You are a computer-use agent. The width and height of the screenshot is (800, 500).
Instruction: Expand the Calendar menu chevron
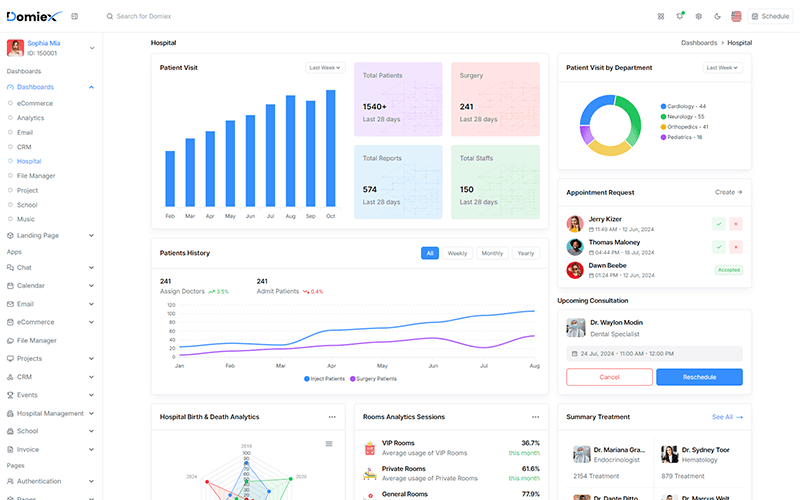(x=91, y=286)
